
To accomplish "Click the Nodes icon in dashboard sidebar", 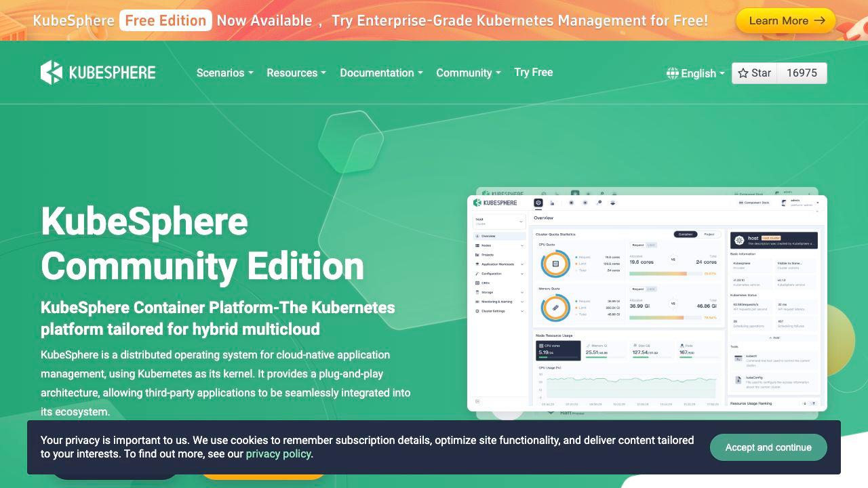I will point(477,245).
